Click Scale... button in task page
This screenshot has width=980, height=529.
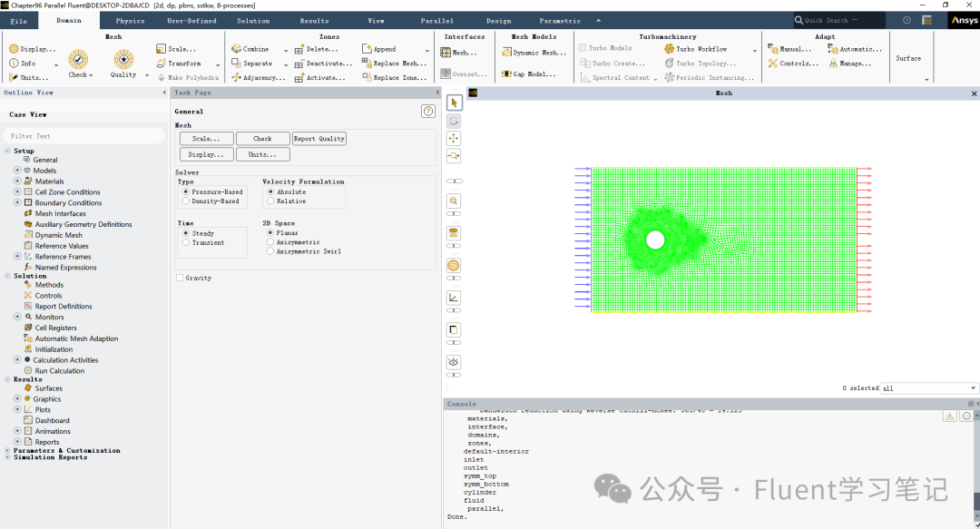click(x=206, y=139)
